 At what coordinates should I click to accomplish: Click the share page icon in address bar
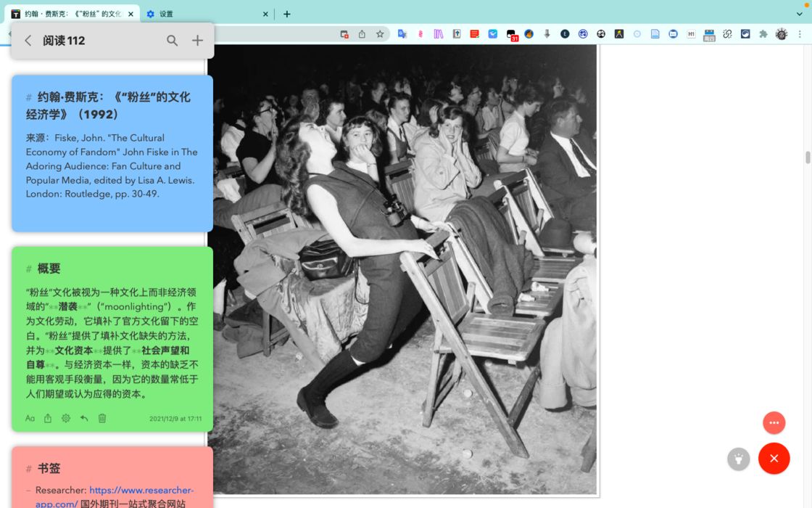pyautogui.click(x=362, y=34)
